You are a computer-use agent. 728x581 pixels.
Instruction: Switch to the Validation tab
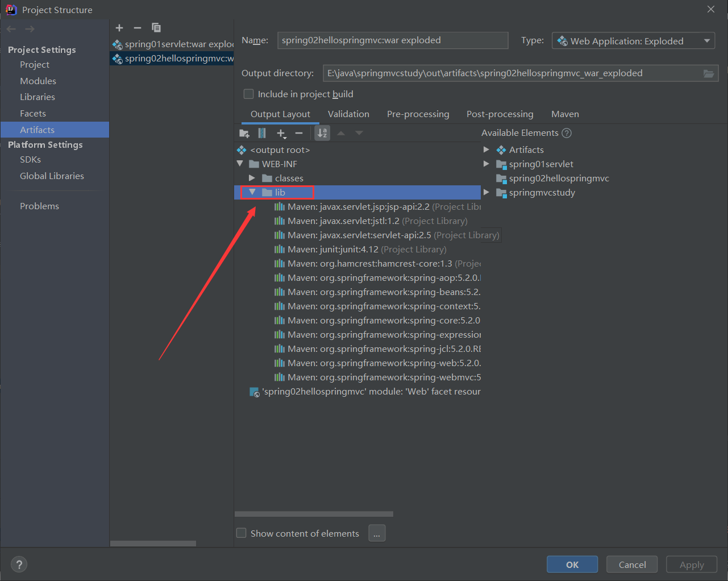(x=348, y=114)
